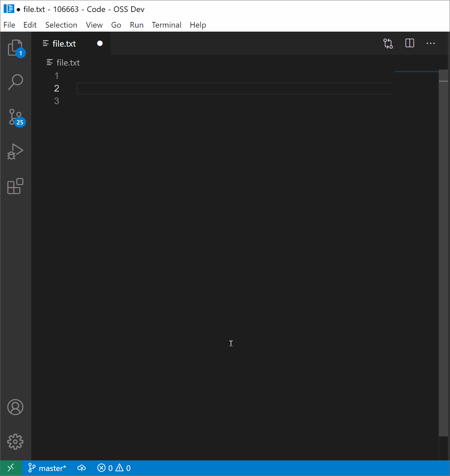The width and height of the screenshot is (450, 476).
Task: Open the Extensions view
Action: [15, 186]
